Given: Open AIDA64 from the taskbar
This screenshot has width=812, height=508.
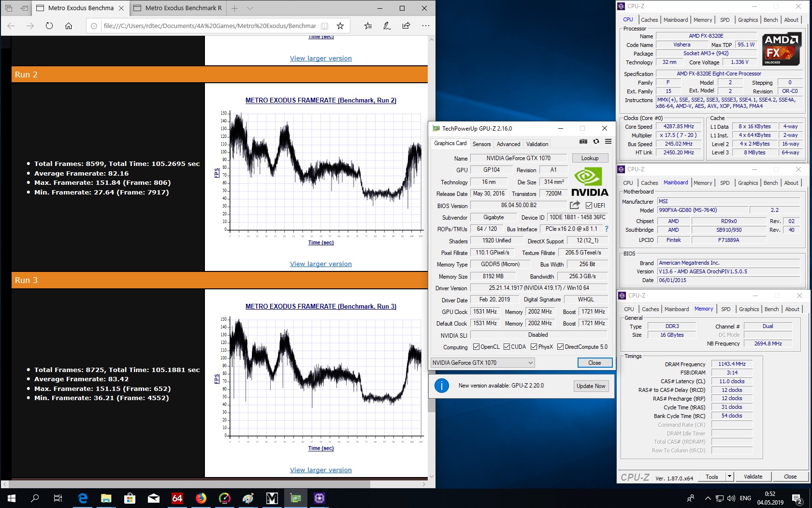Looking at the screenshot, I should tap(177, 498).
